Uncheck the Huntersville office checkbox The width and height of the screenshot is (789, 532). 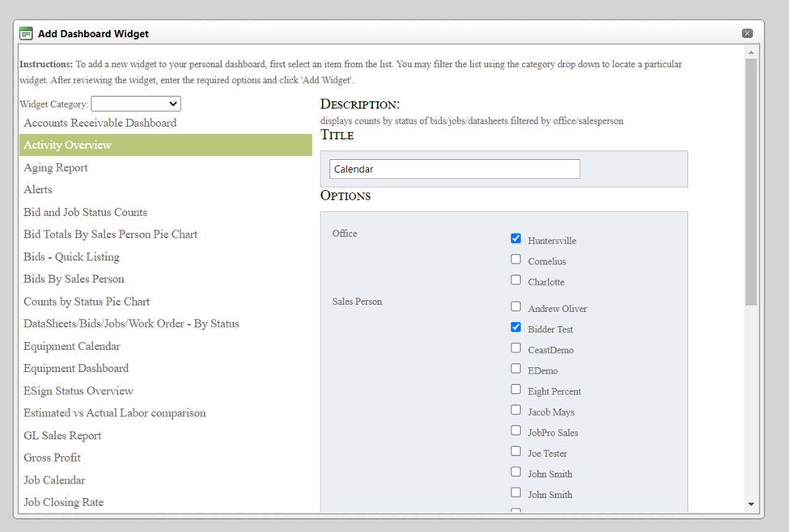pyautogui.click(x=515, y=239)
